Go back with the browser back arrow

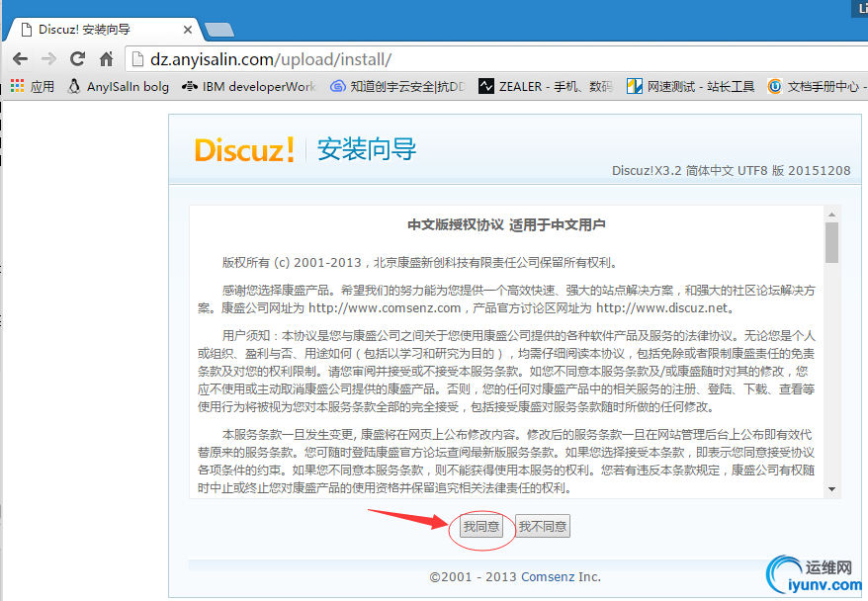coord(20,58)
